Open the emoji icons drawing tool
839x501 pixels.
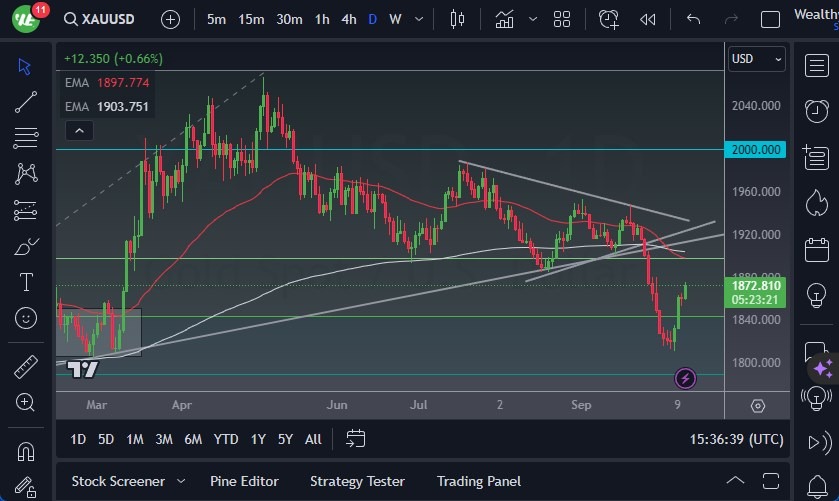point(26,318)
